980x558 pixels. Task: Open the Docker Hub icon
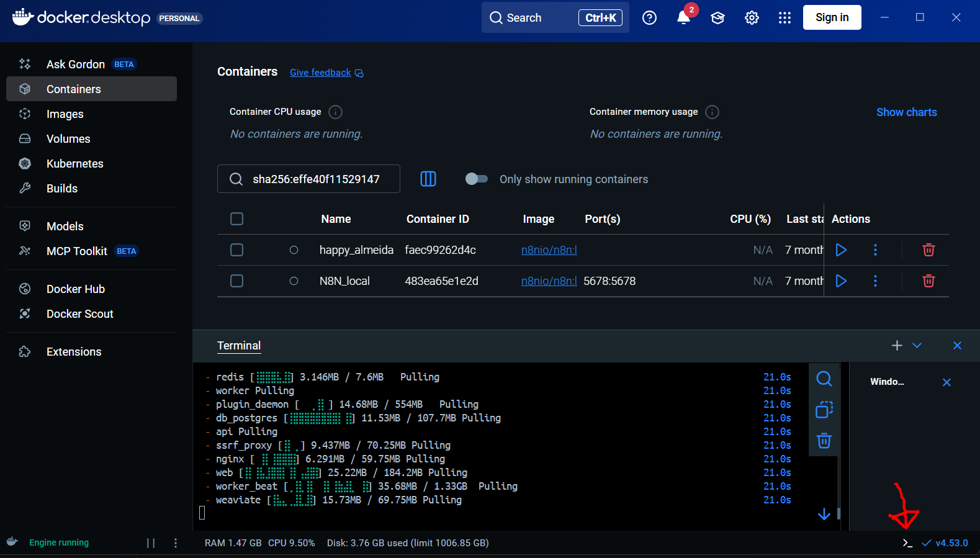pyautogui.click(x=25, y=289)
